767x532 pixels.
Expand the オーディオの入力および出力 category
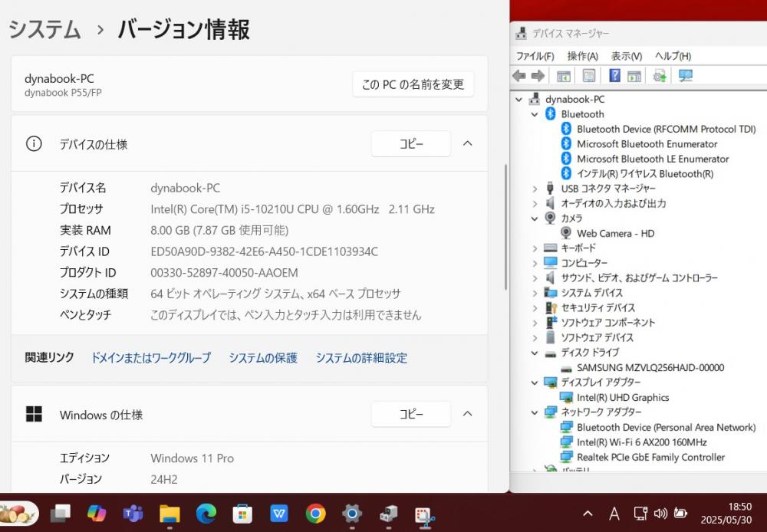pos(535,203)
